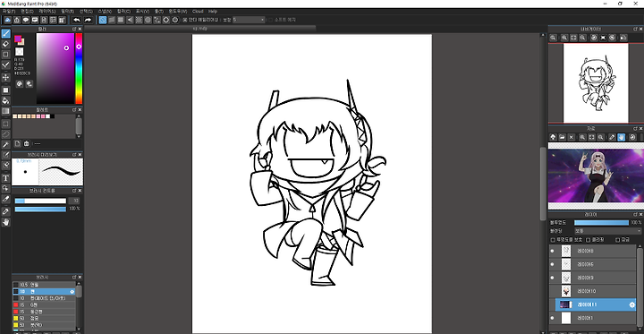Screen dimensions: 644x334
Task: Remove the reference image with X icon
Action: point(572,137)
